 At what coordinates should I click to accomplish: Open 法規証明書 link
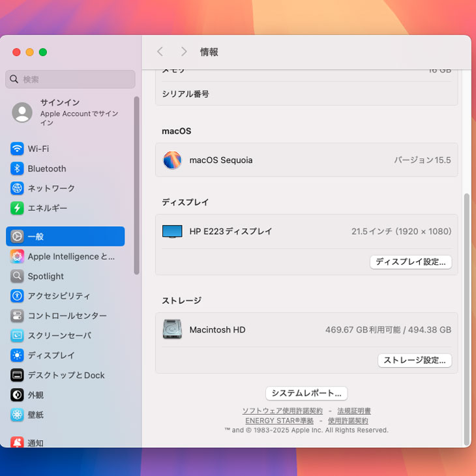[x=354, y=411]
